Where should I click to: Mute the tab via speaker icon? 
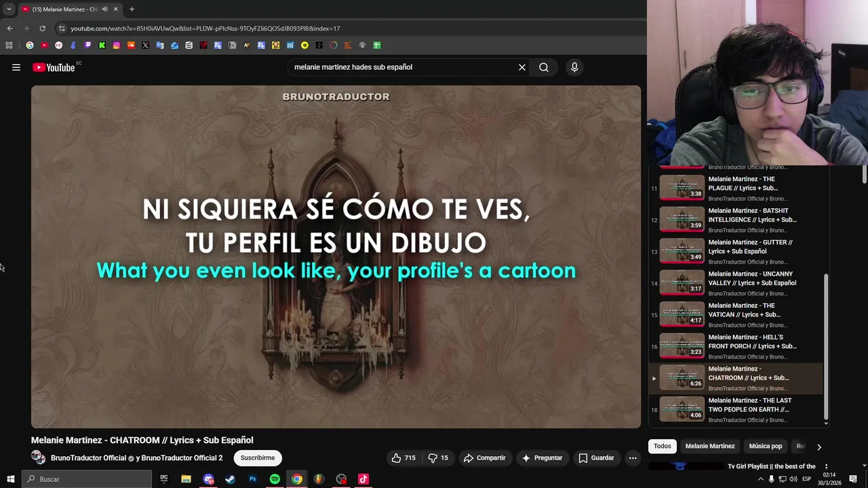pyautogui.click(x=104, y=9)
